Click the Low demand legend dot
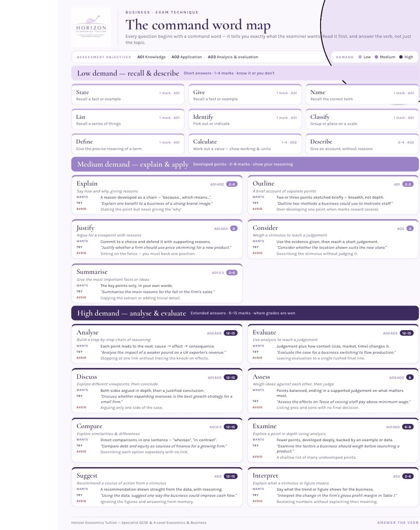 click(360, 57)
